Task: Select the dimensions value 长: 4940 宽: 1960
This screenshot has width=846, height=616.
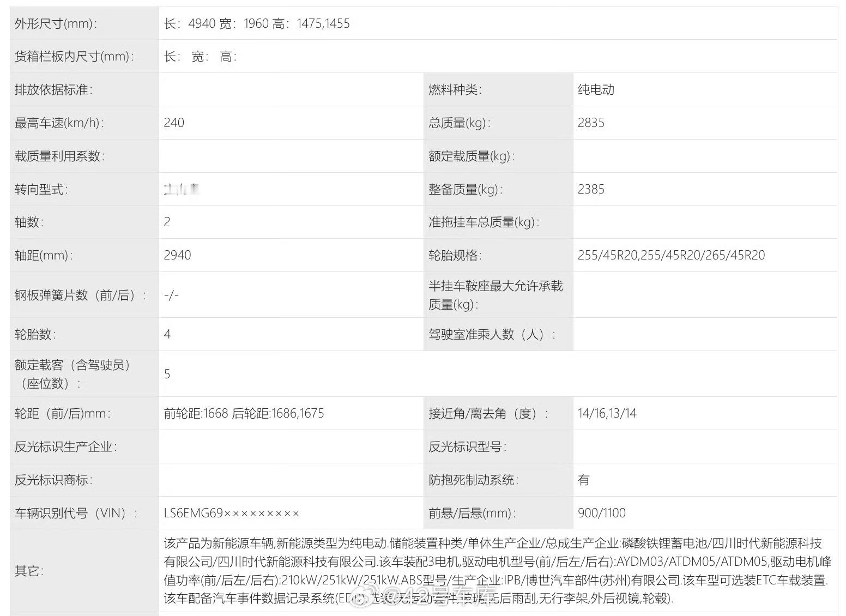Action: click(x=216, y=23)
